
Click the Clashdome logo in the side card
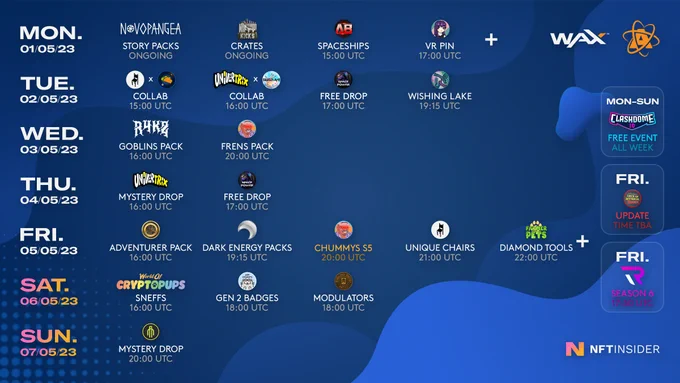(632, 120)
